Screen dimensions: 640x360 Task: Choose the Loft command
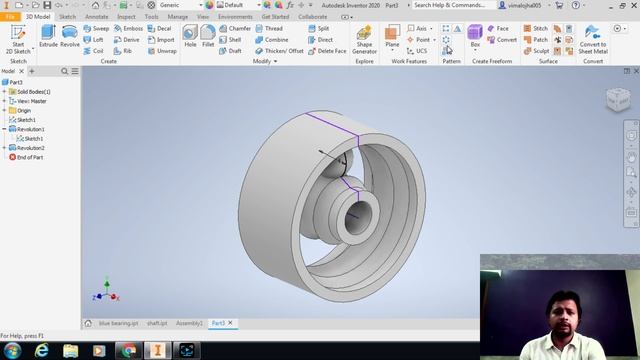coord(93,40)
